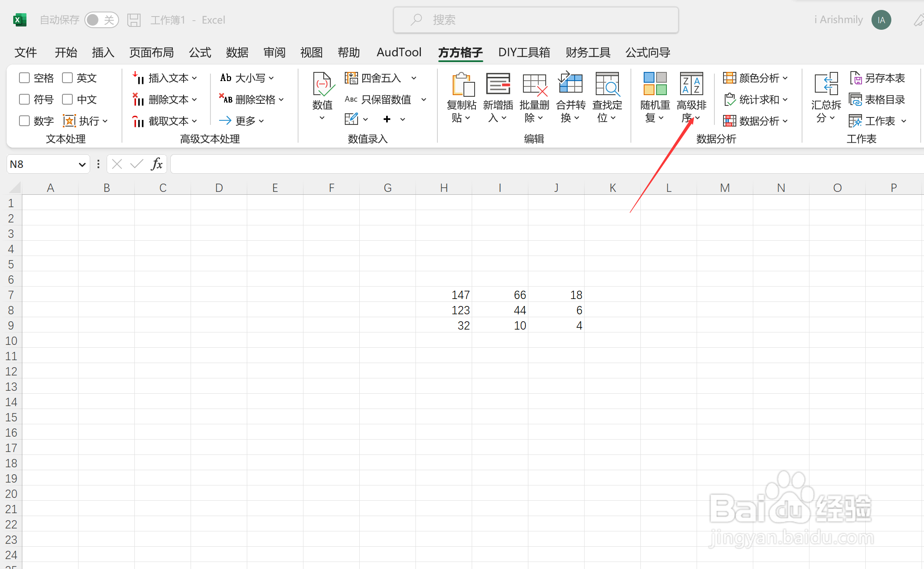Check the 数字 option
The height and width of the screenshot is (569, 924).
24,121
